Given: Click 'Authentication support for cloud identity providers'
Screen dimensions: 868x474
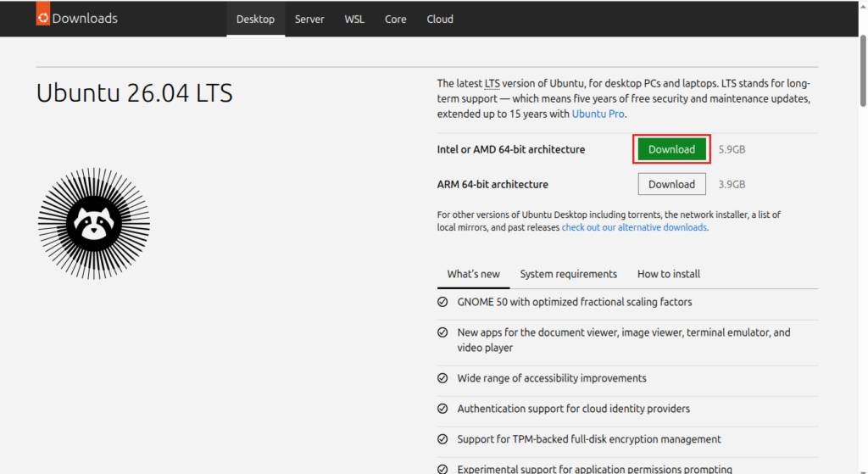Looking at the screenshot, I should (x=573, y=409).
